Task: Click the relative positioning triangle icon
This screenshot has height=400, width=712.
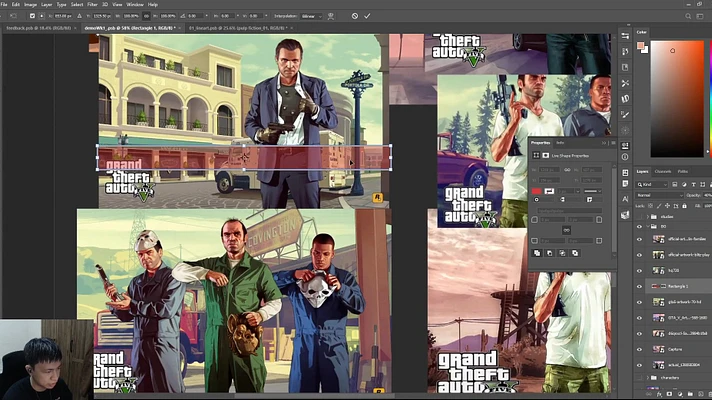Action: point(79,16)
